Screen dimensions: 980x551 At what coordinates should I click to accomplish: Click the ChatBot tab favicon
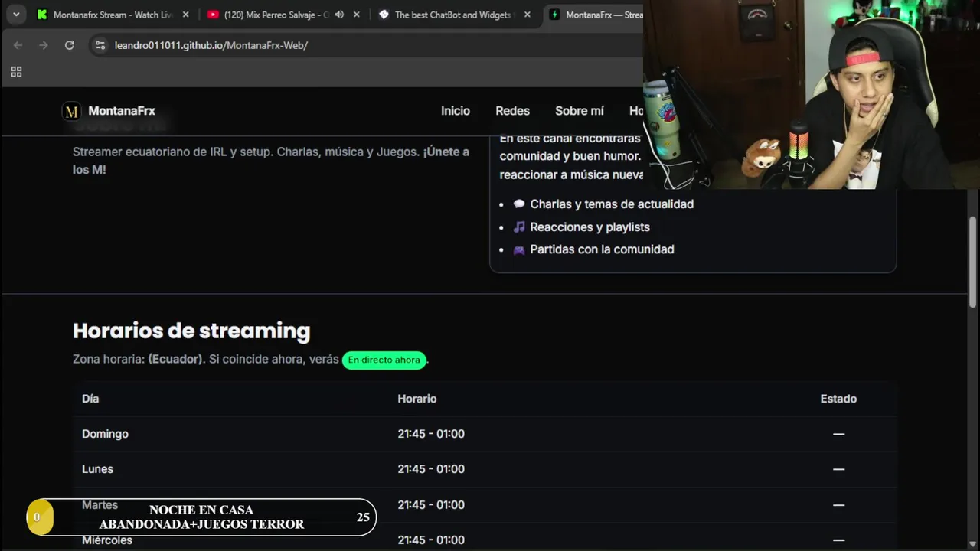(x=384, y=15)
